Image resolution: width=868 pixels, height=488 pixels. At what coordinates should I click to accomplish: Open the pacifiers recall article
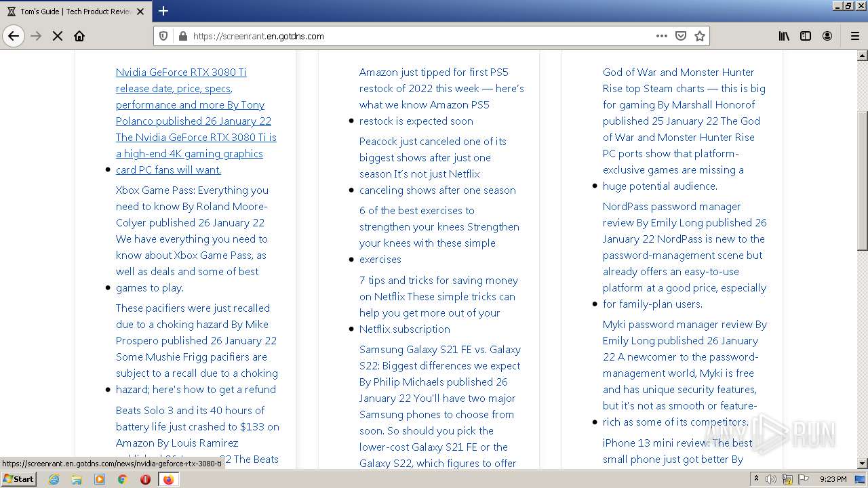[197, 348]
